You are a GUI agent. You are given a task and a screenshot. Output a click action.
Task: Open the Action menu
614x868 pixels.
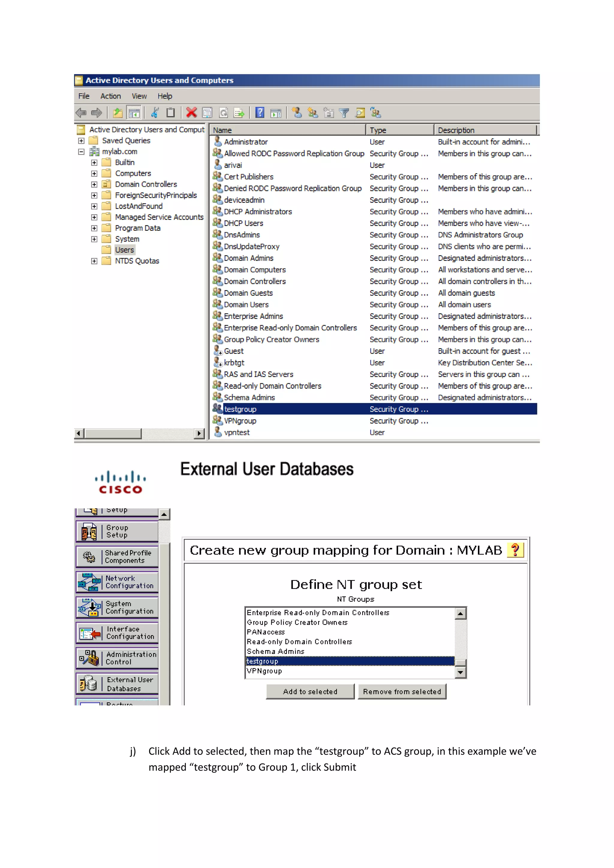(110, 97)
